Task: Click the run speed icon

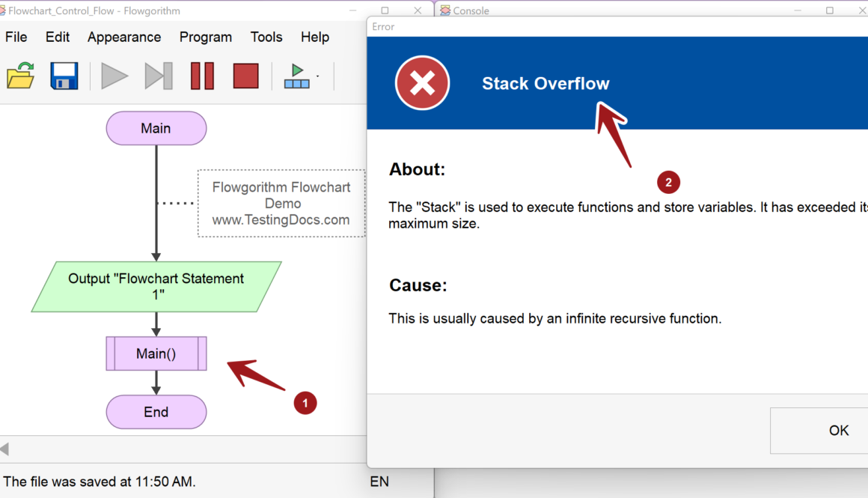Action: click(296, 76)
